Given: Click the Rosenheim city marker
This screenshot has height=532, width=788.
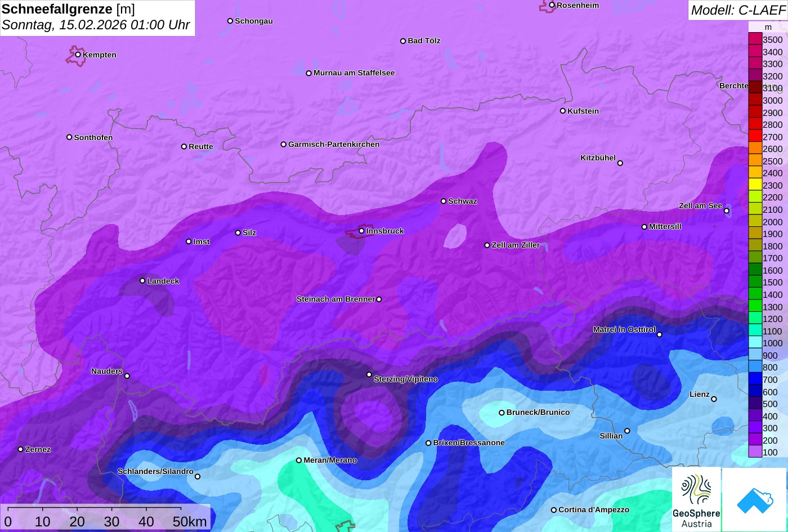Looking at the screenshot, I should click(552, 5).
